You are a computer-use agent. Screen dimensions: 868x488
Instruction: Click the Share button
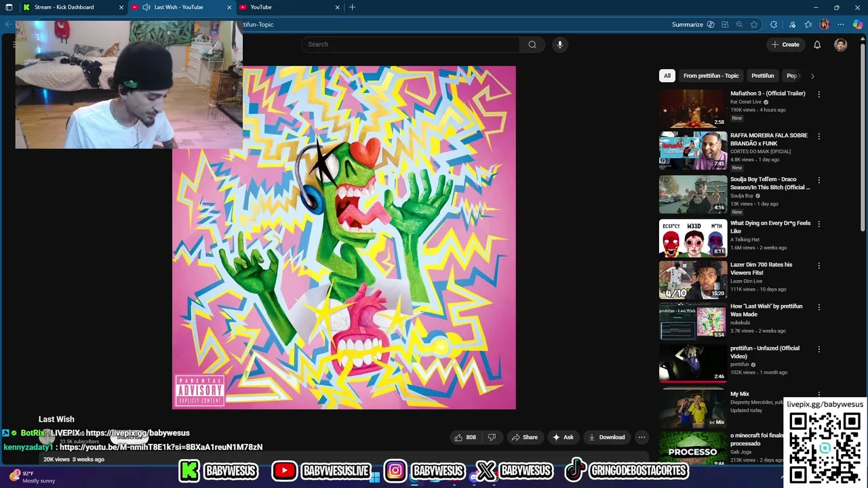coord(524,437)
